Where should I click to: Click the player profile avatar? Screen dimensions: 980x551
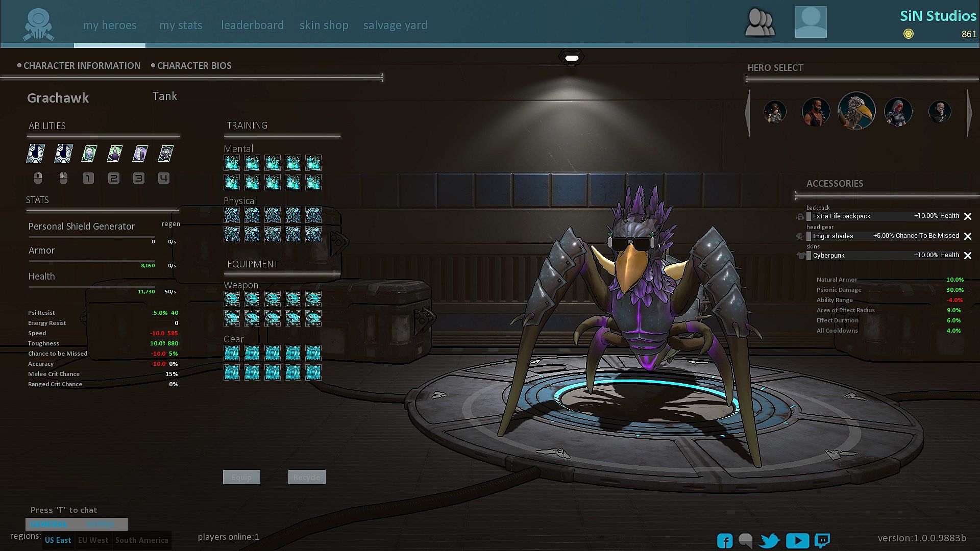[811, 22]
